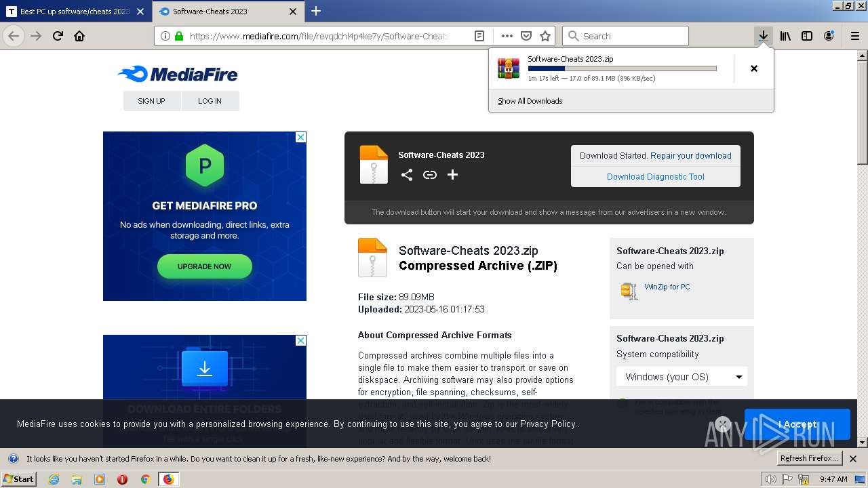The image size is (868, 488).
Task: Click the green padlock security icon
Action: pyautogui.click(x=179, y=36)
